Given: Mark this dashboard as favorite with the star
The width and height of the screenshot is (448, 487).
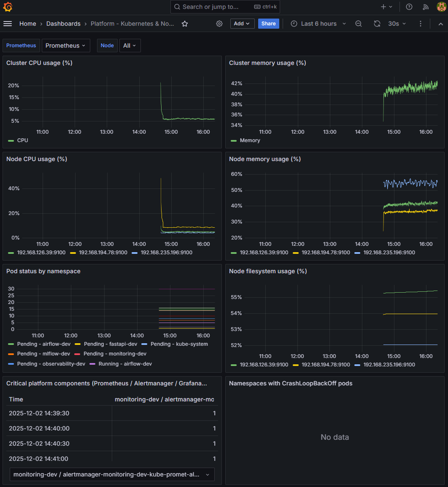Looking at the screenshot, I should coord(184,24).
